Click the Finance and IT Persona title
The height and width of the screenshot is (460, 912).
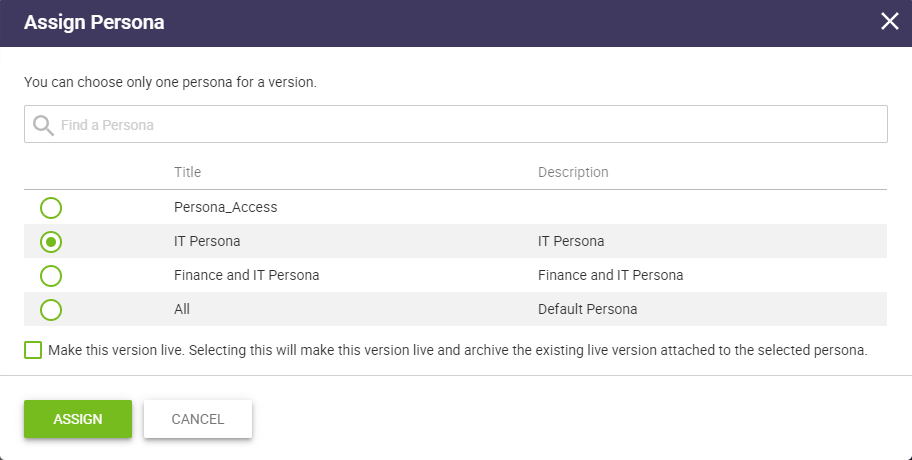(246, 275)
